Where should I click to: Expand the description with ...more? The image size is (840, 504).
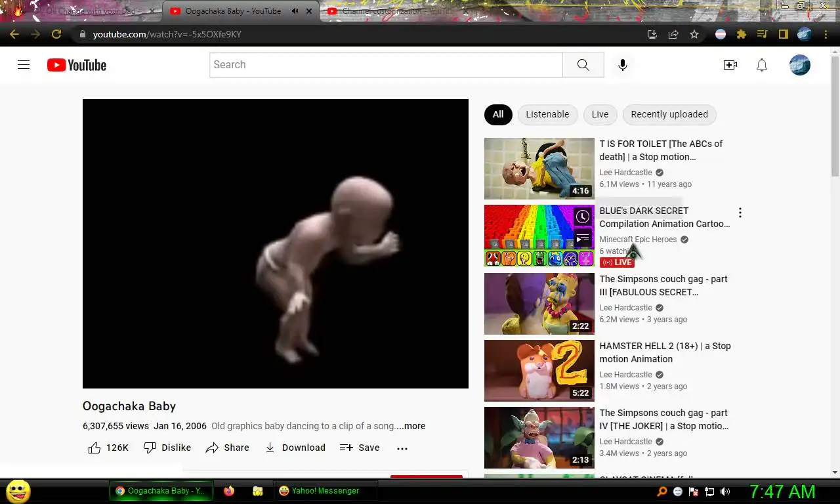pos(411,426)
